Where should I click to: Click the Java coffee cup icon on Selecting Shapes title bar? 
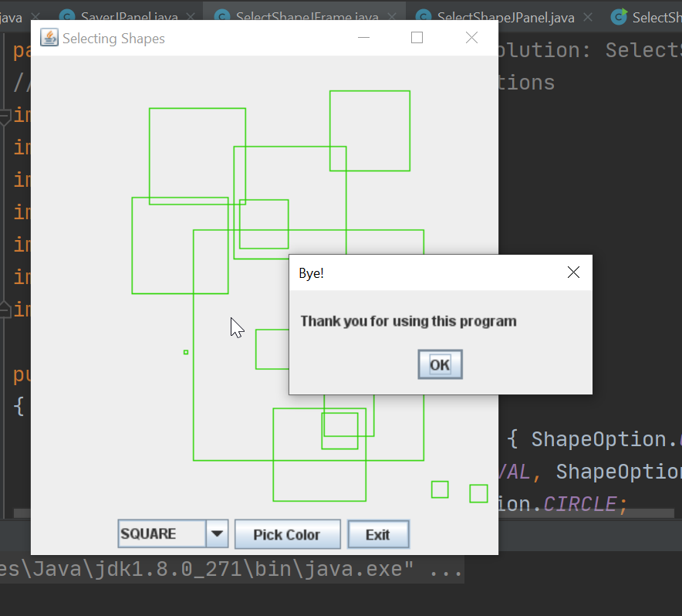(49, 37)
